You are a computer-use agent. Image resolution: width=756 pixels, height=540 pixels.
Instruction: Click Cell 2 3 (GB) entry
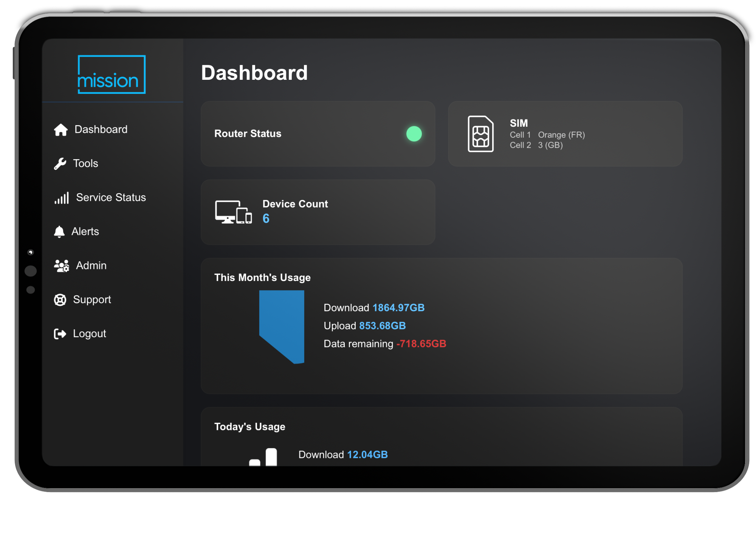tap(536, 145)
